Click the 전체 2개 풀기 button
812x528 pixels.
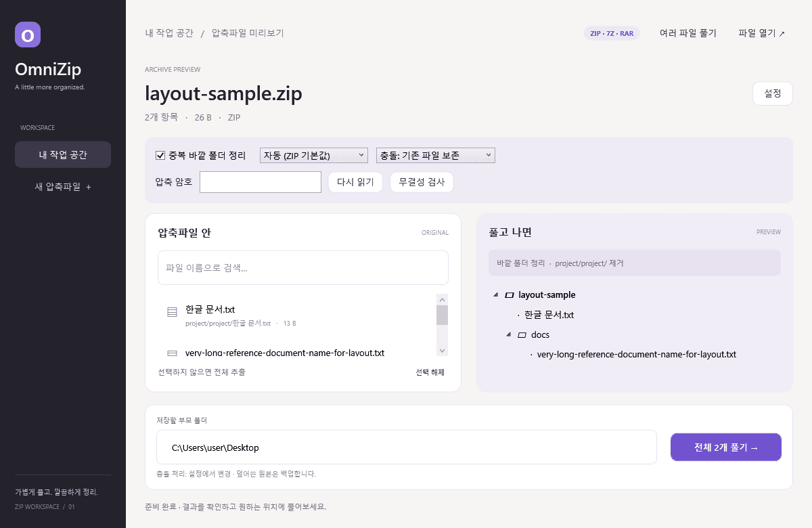(726, 447)
